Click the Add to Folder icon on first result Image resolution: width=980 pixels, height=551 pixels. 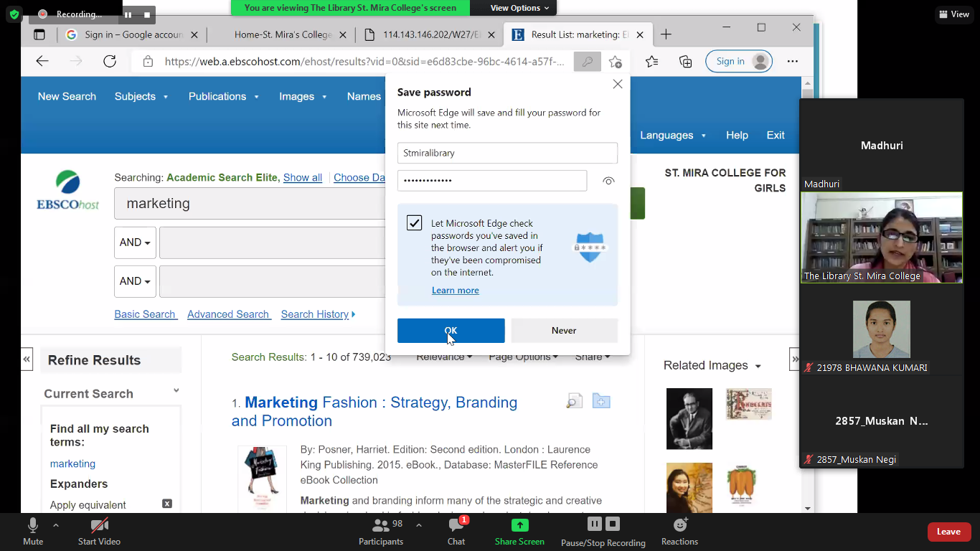(601, 400)
